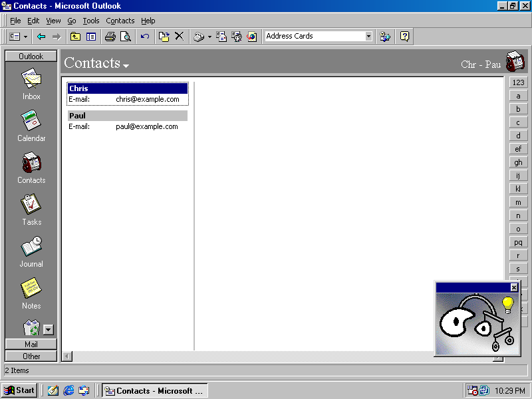
Task: Open the Edit menu
Action: [33, 21]
